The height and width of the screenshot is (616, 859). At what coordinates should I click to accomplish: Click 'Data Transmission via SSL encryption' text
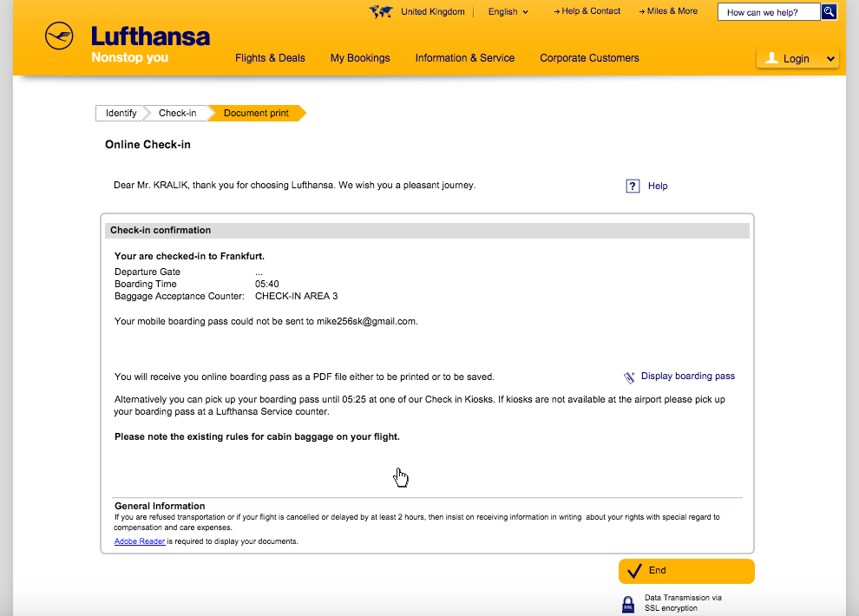(683, 603)
